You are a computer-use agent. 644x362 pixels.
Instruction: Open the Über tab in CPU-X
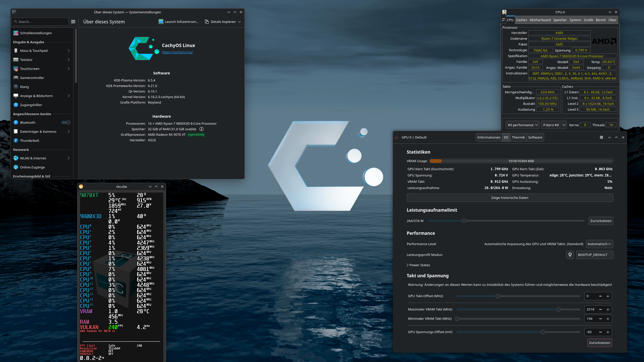coord(612,20)
